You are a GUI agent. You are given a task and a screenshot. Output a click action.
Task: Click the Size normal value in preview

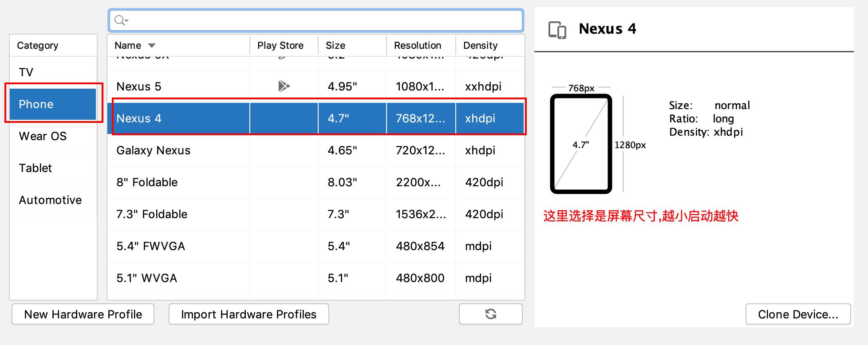(x=732, y=106)
